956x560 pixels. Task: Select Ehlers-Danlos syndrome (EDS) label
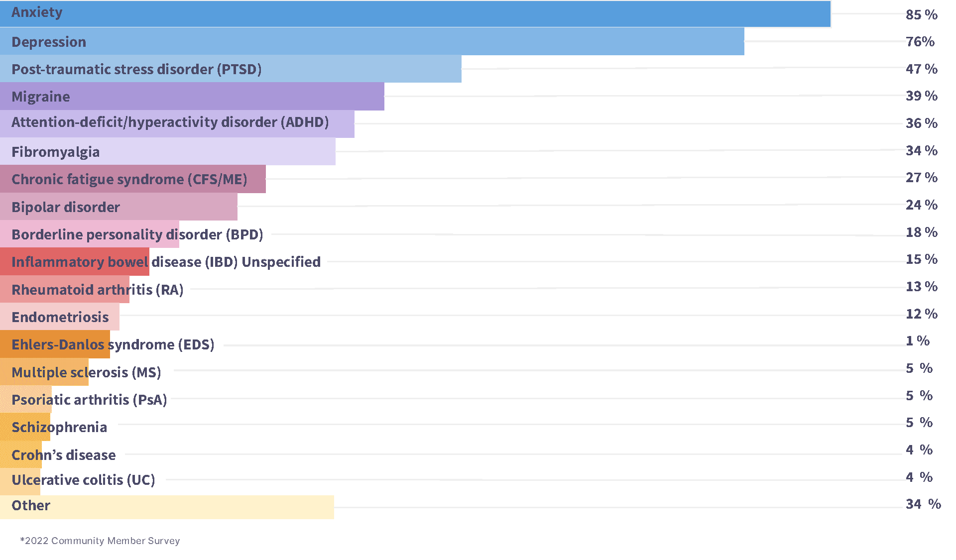coord(113,344)
